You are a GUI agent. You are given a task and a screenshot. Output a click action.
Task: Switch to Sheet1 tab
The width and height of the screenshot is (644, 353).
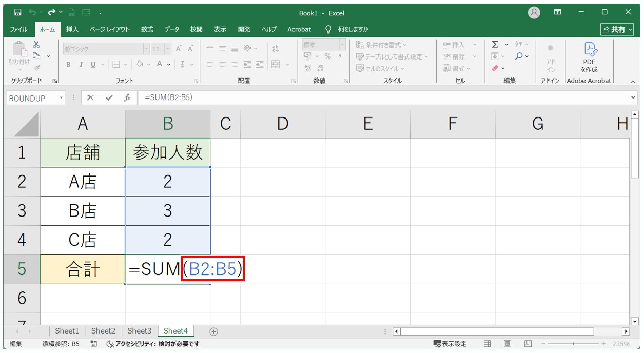[x=67, y=331]
